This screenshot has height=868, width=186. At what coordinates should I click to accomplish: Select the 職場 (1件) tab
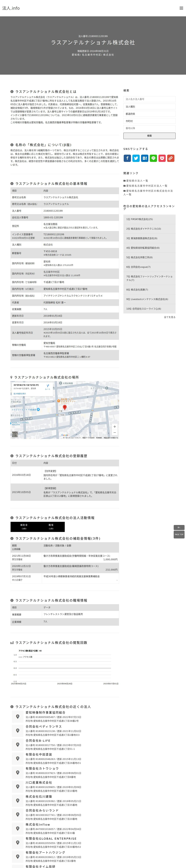(51, 527)
